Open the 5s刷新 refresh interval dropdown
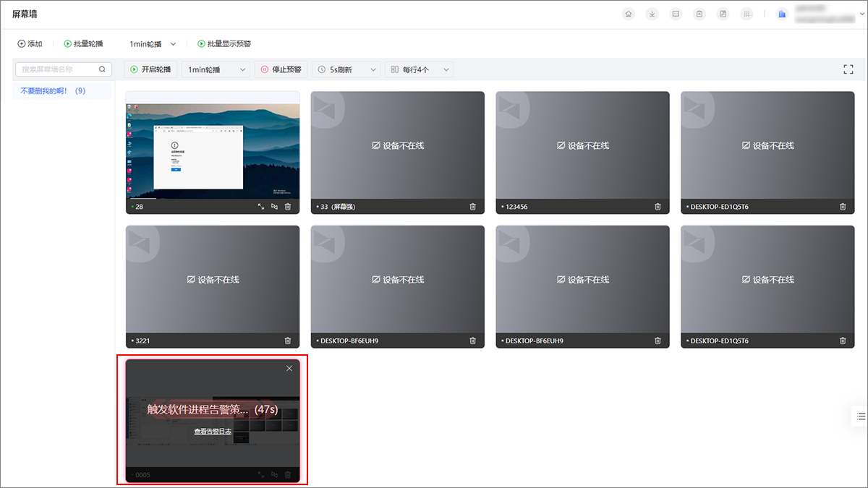 tap(346, 69)
